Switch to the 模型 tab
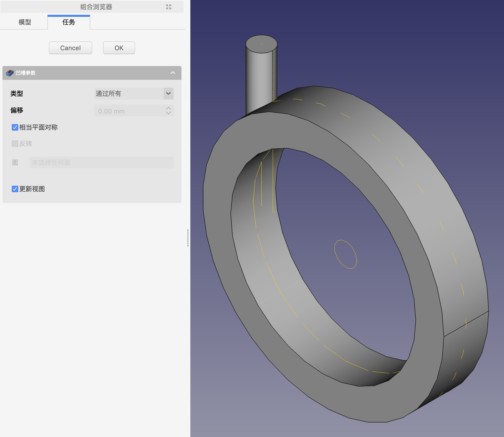Viewport: 504px width, 437px height. click(25, 22)
